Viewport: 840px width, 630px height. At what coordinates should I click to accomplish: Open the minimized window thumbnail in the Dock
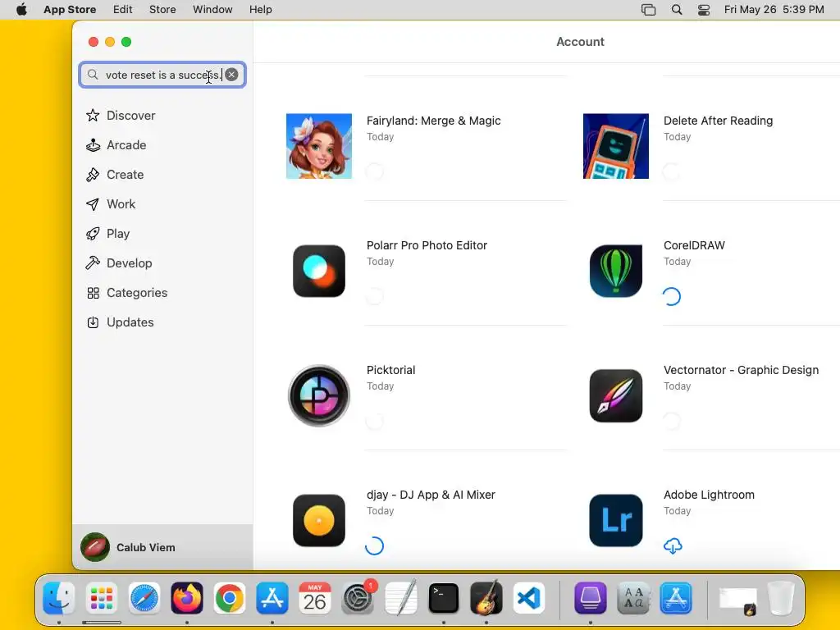pos(737,600)
